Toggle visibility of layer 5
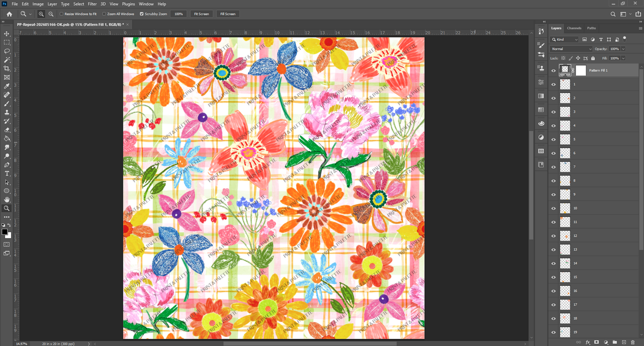Viewport: 644px width, 346px height. (554, 140)
